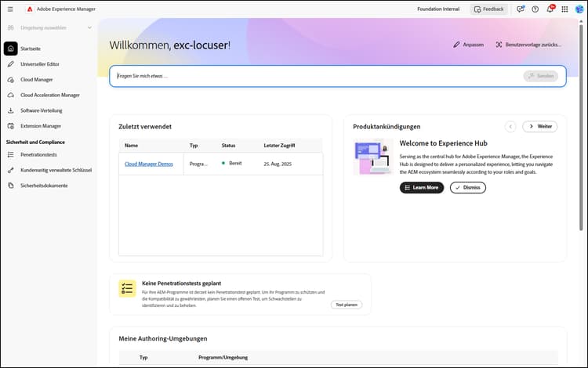
Task: Click the Keine Penetrationstests geplant heading
Action: click(182, 283)
